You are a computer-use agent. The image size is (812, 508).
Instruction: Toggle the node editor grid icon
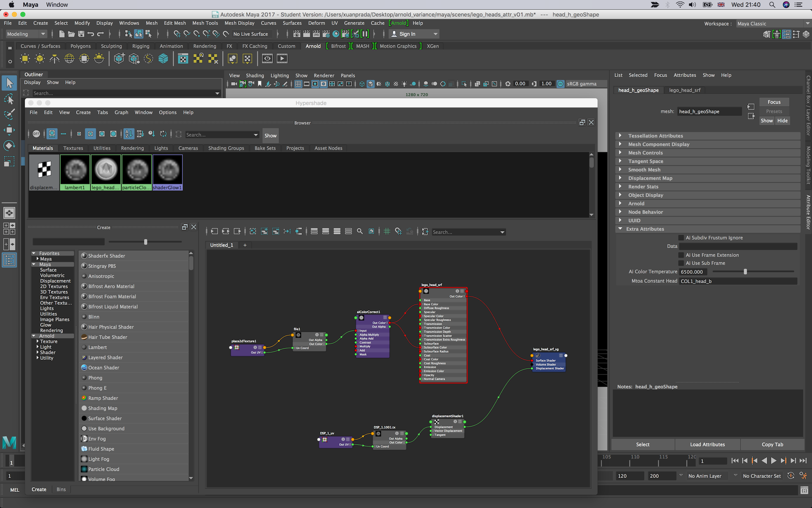387,232
